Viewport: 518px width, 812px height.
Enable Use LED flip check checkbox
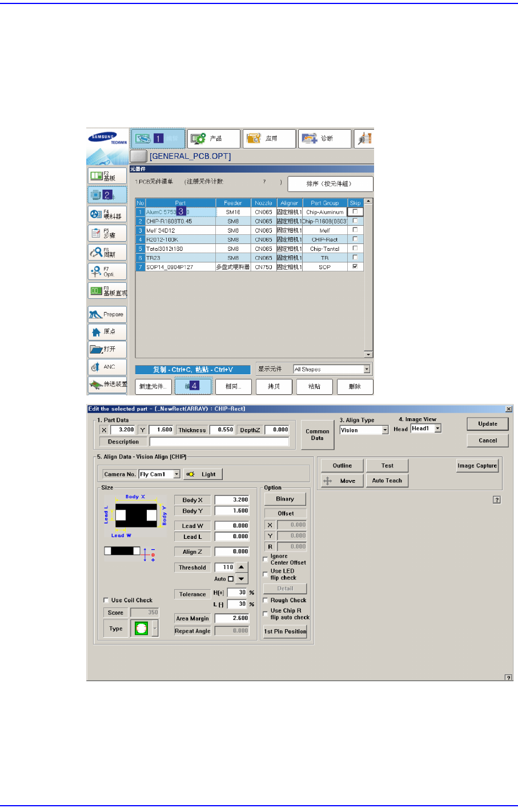[265, 574]
